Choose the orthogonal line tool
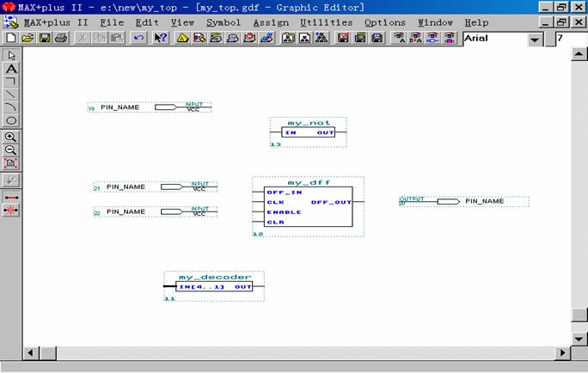588x373 pixels. click(11, 82)
